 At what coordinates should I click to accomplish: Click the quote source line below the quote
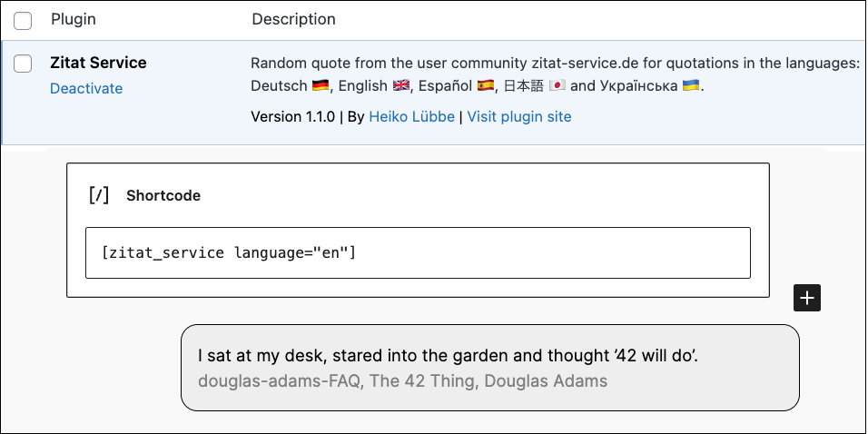(x=402, y=380)
